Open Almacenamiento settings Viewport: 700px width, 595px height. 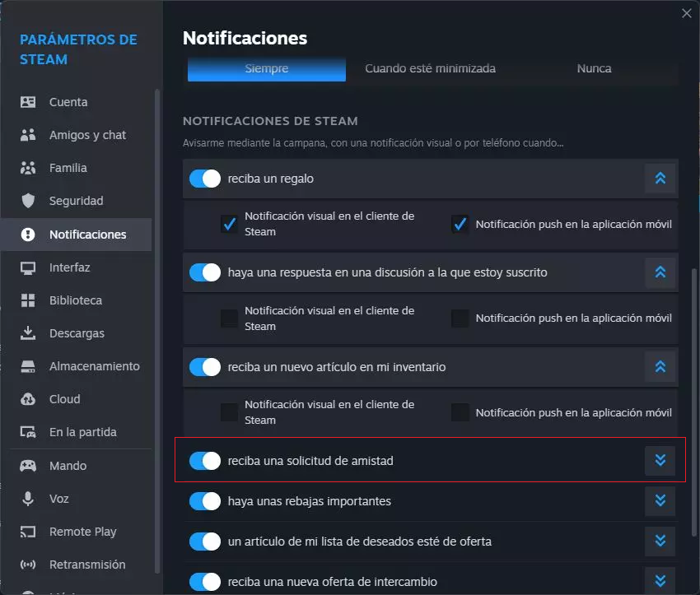point(77,366)
